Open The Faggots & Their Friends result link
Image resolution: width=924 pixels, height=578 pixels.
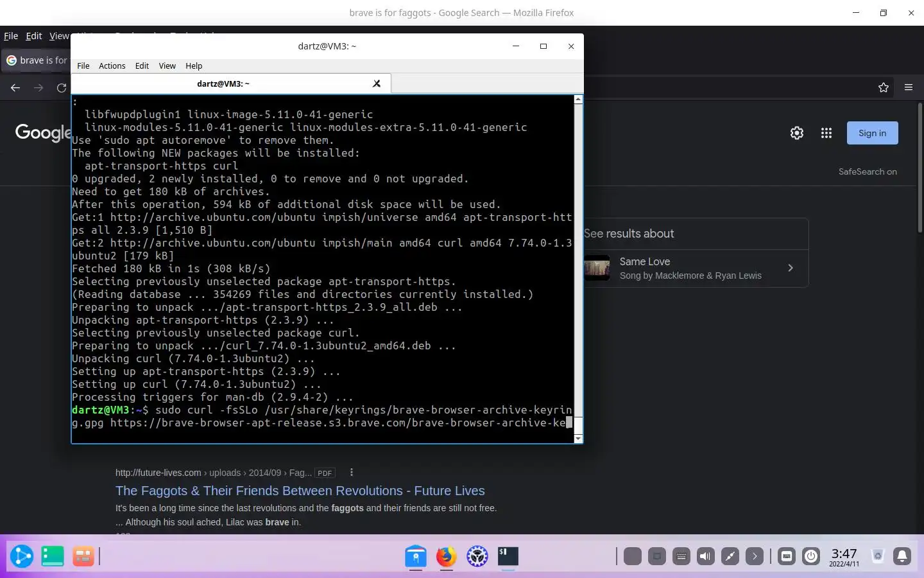pyautogui.click(x=300, y=491)
